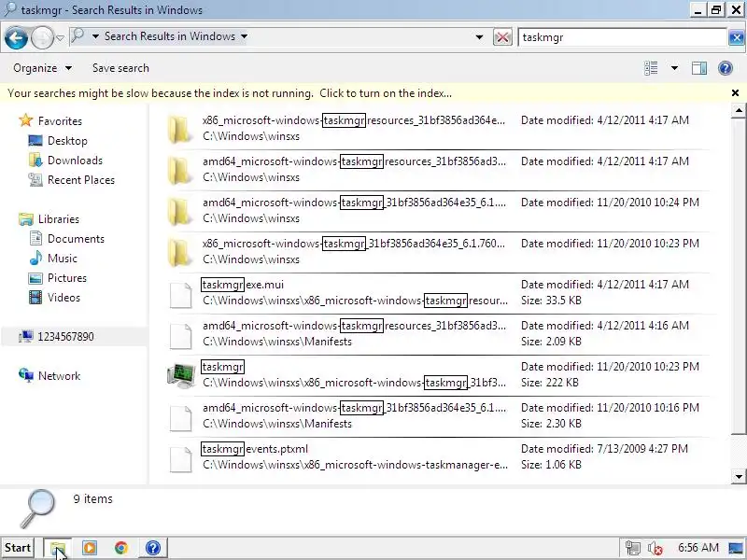Click the magnifier icon in the address bar
The width and height of the screenshot is (747, 560).
coord(78,35)
